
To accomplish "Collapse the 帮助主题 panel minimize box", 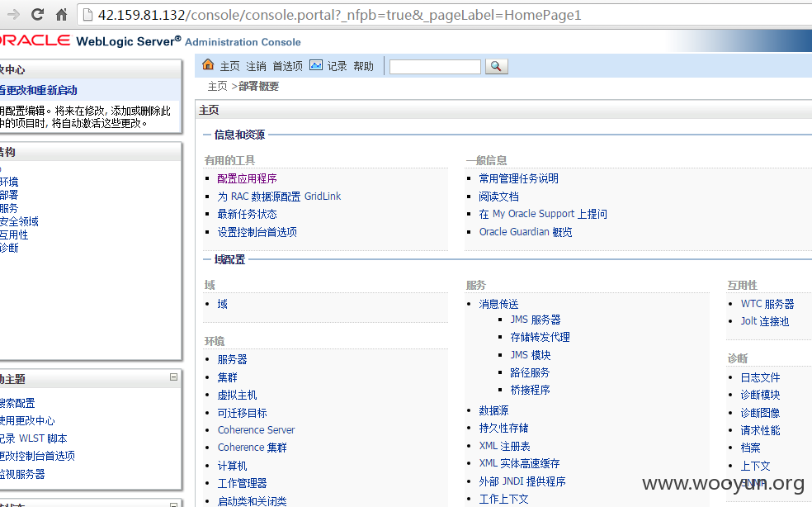I will pos(174,377).
